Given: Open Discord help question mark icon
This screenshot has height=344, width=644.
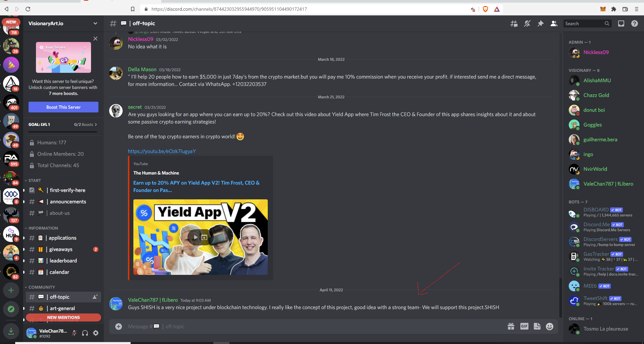Looking at the screenshot, I should coord(635,23).
